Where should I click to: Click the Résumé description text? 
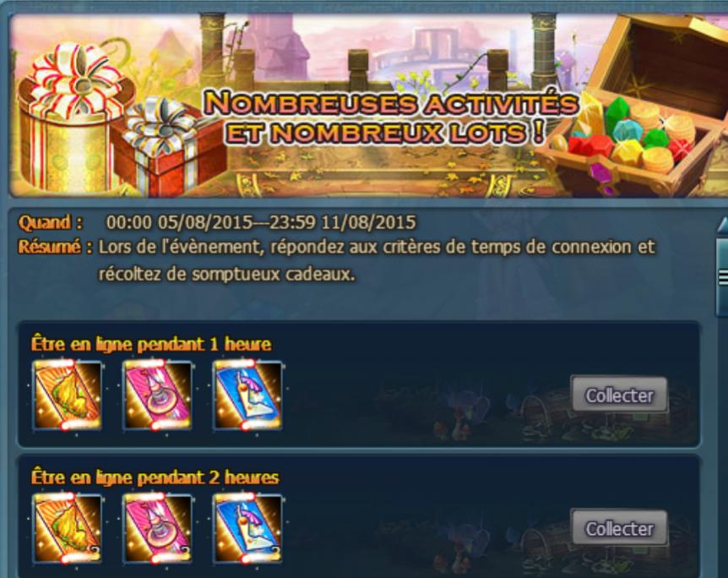click(x=376, y=260)
